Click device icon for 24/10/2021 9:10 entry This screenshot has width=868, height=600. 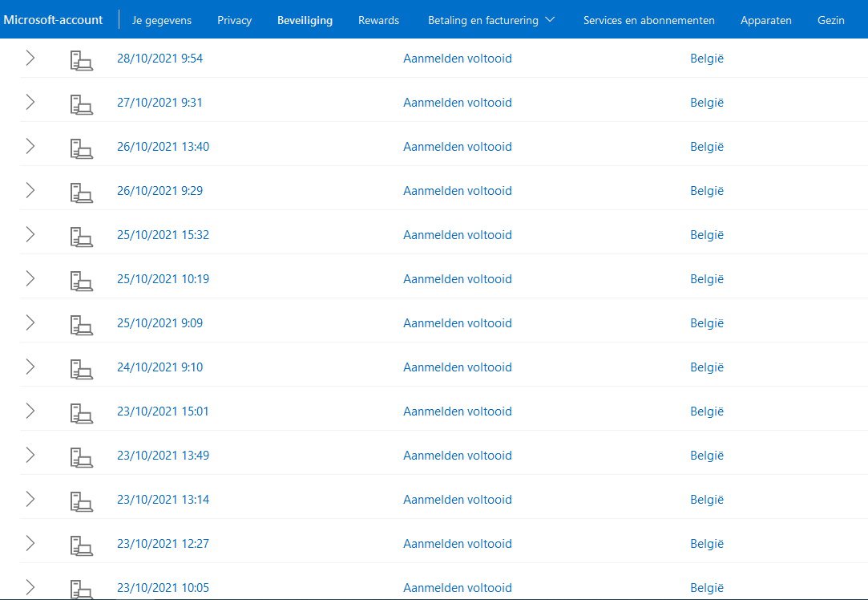(x=81, y=368)
